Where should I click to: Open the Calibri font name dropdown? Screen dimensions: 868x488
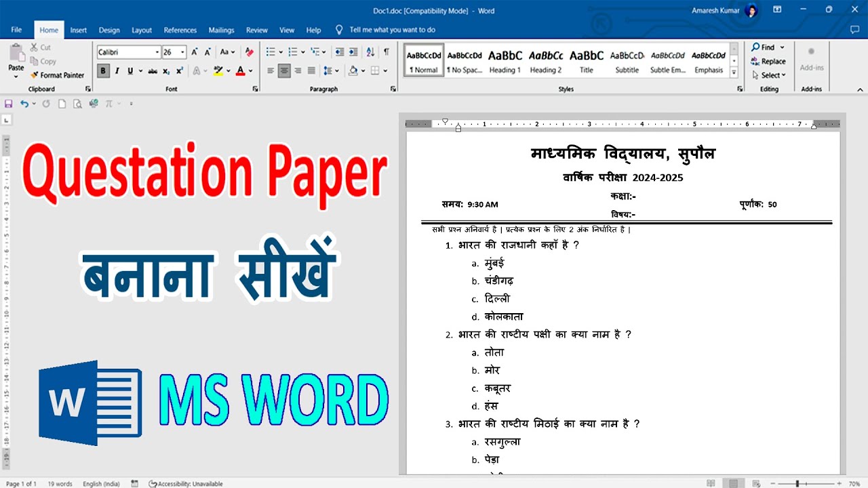point(157,52)
